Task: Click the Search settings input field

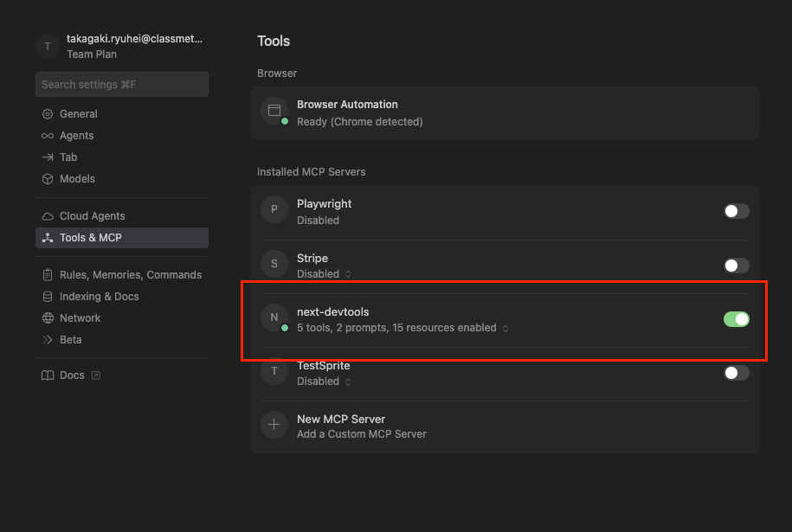Action: 121,84
